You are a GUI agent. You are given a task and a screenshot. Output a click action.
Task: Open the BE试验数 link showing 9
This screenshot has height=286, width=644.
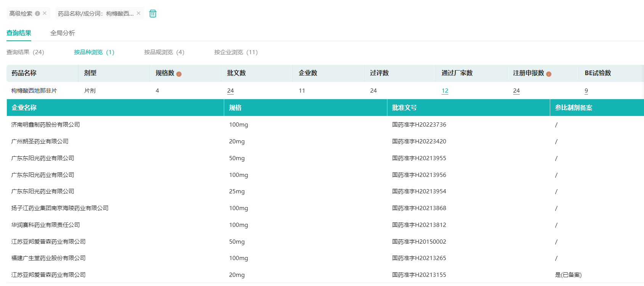click(x=586, y=91)
